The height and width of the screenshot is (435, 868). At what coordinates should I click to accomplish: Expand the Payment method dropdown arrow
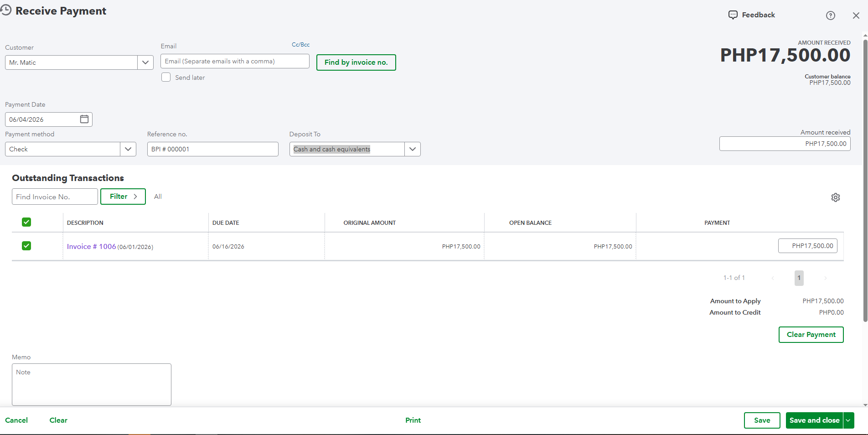click(128, 149)
